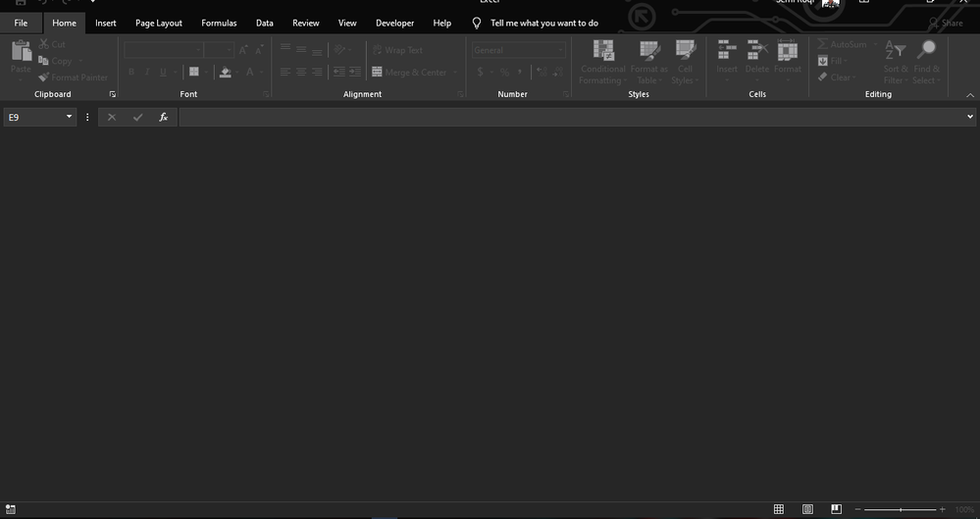The image size is (980, 519).
Task: Open Format as Table gallery
Action: [x=648, y=63]
